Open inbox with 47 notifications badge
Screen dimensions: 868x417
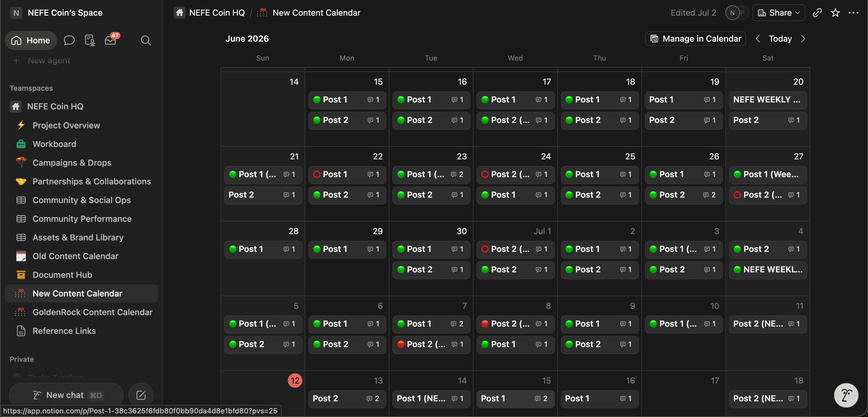(x=111, y=40)
